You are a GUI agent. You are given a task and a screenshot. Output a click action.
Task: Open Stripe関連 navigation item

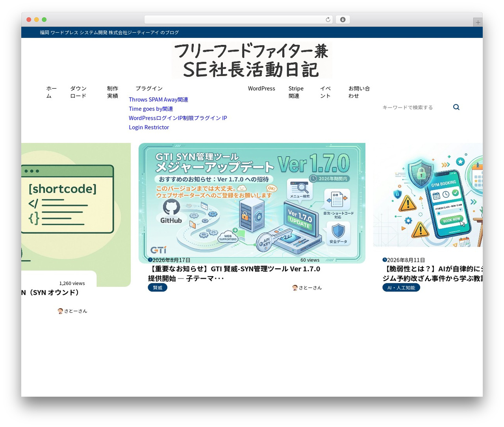point(296,92)
